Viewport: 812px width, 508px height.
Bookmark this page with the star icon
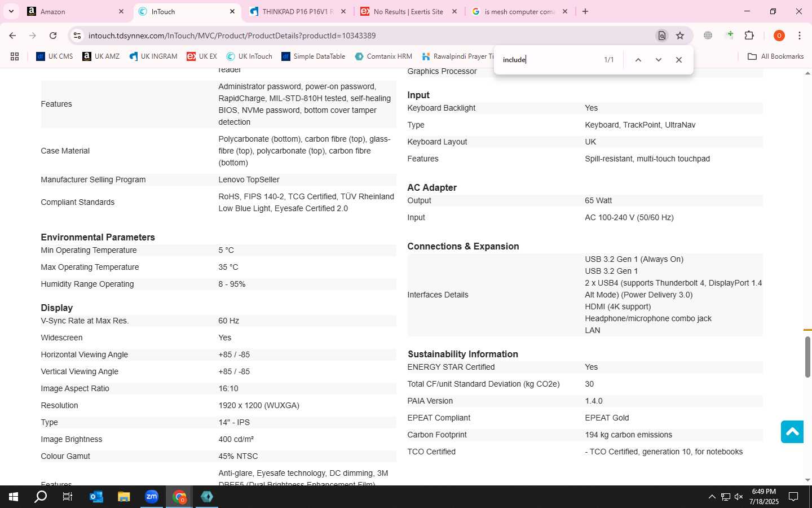680,36
